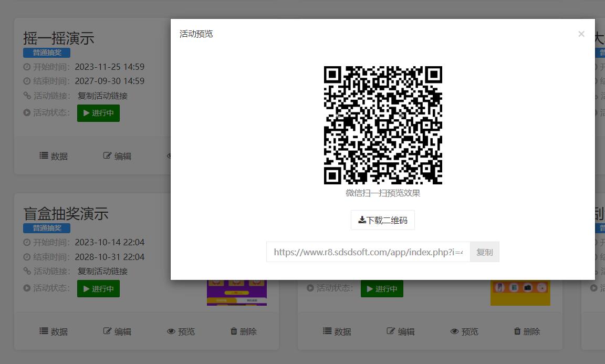Select the end time 2027-09-30 14:59
The width and height of the screenshot is (605, 364).
point(110,81)
